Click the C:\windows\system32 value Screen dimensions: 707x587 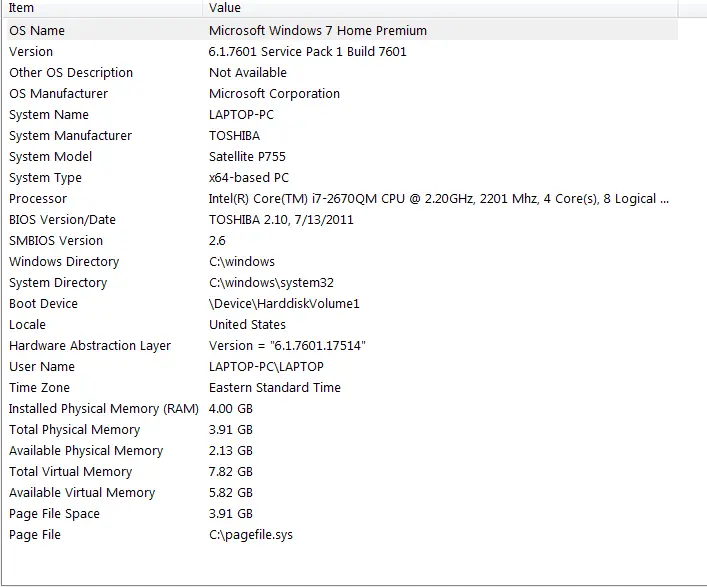click(271, 282)
